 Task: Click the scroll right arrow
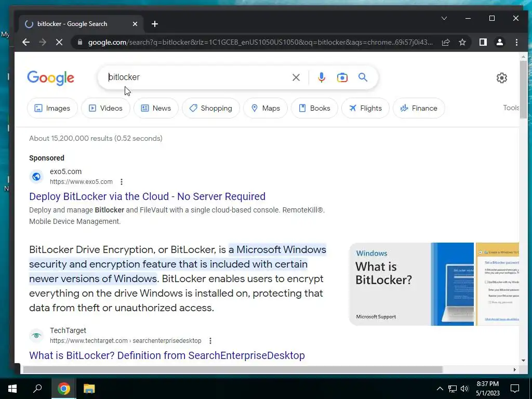[515, 370]
